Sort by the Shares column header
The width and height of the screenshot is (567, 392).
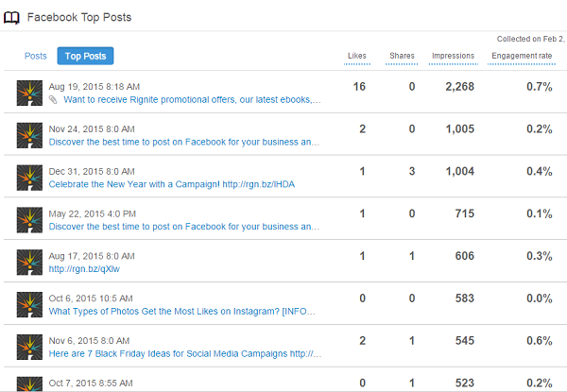click(402, 56)
